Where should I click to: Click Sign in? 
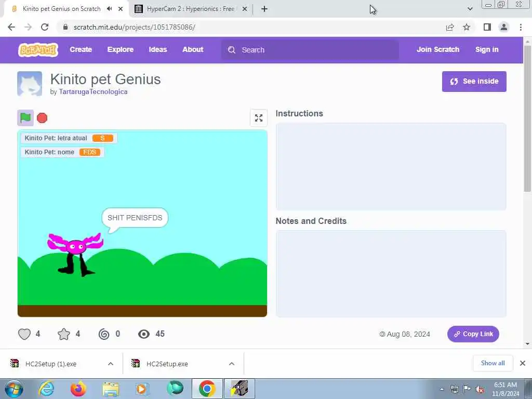[x=487, y=49]
